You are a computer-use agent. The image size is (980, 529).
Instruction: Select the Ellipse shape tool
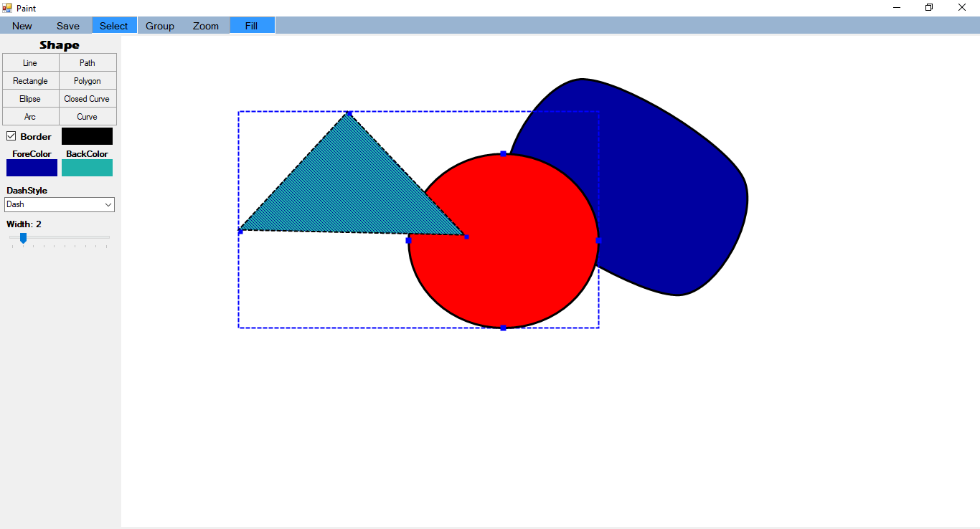tap(30, 99)
